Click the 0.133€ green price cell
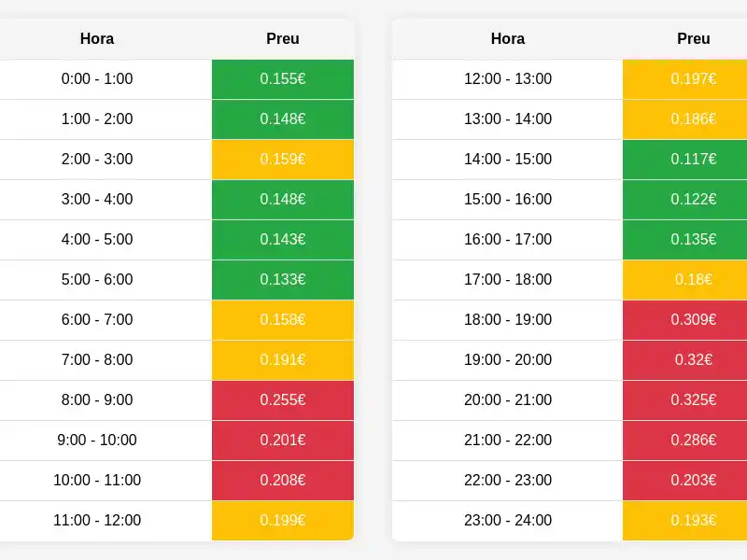This screenshot has width=747, height=560. coord(283,280)
